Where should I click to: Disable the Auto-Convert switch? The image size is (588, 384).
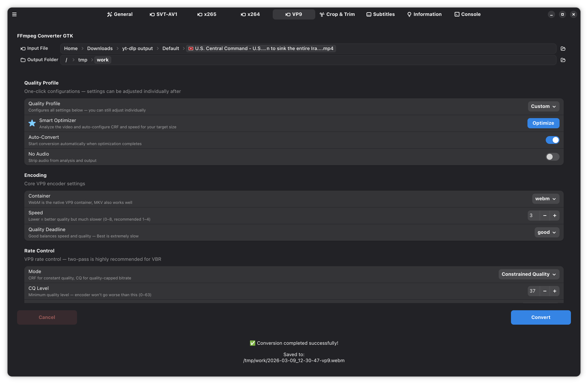pyautogui.click(x=552, y=140)
